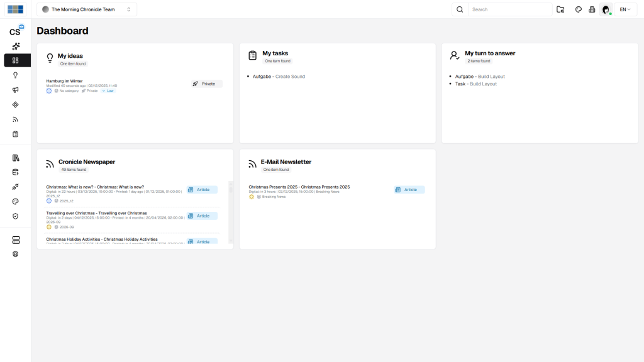Open The Morning Chronicle Team selector
This screenshot has height=362, width=644.
click(x=87, y=9)
